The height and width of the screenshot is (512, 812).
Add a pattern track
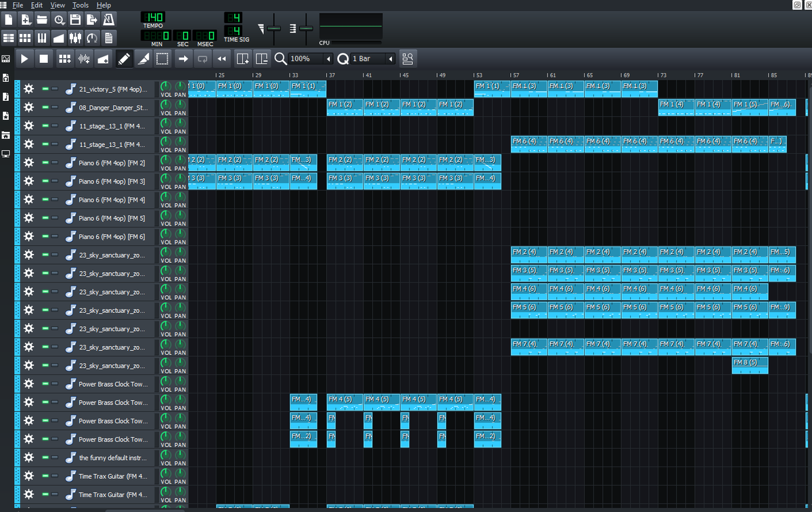pos(65,59)
